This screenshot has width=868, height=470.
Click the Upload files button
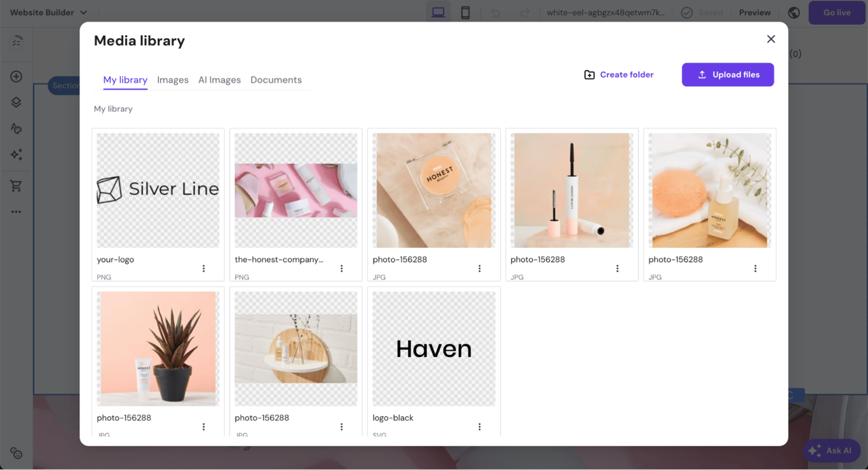point(728,74)
